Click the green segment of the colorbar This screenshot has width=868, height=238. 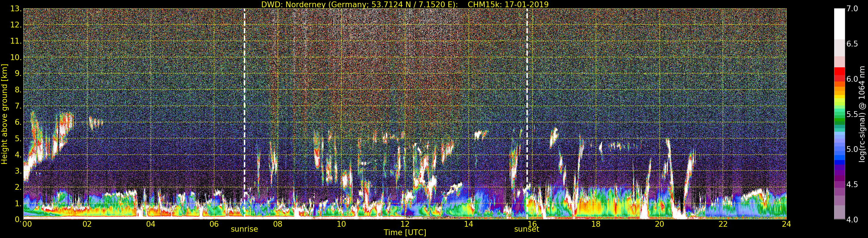[x=839, y=120]
